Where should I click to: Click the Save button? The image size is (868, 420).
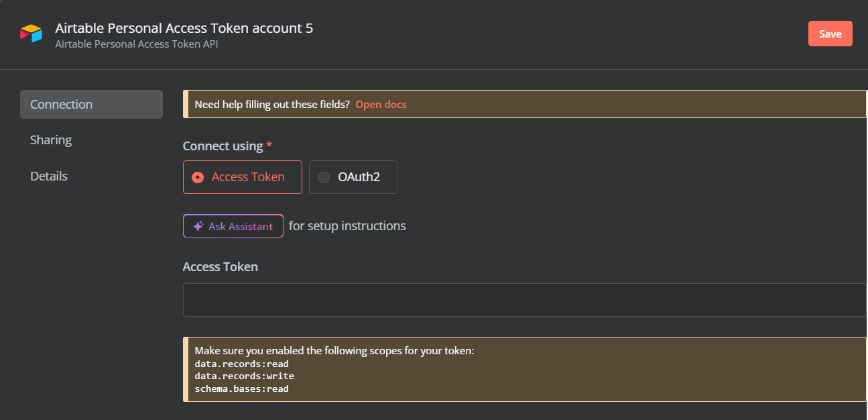[830, 34]
